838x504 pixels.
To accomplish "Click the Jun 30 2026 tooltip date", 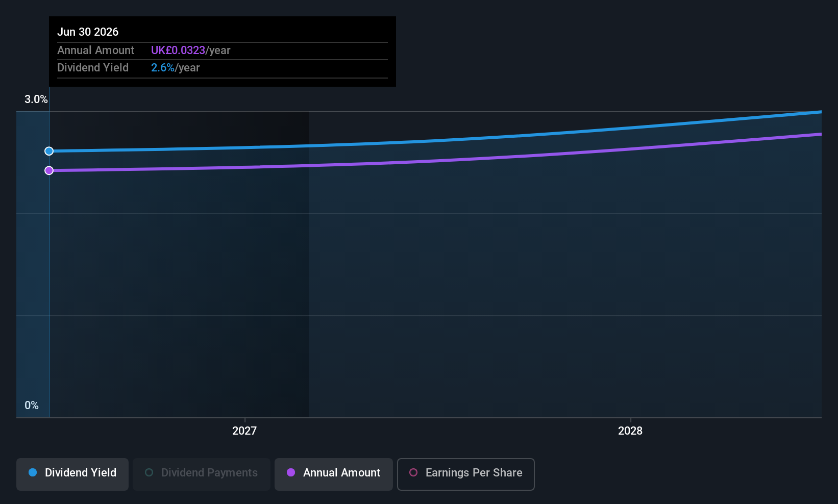I will click(x=88, y=32).
